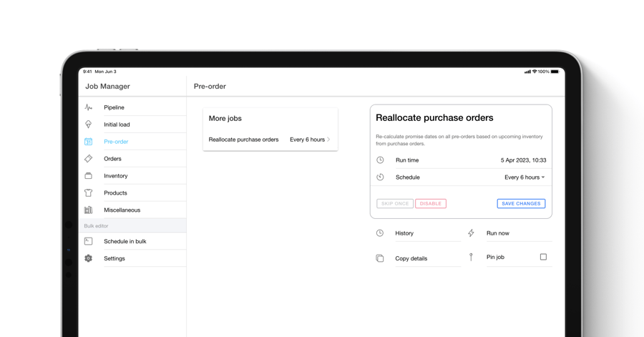Screen dimensions: 644x337
Task: Click the Skip Once button
Action: [x=395, y=204]
